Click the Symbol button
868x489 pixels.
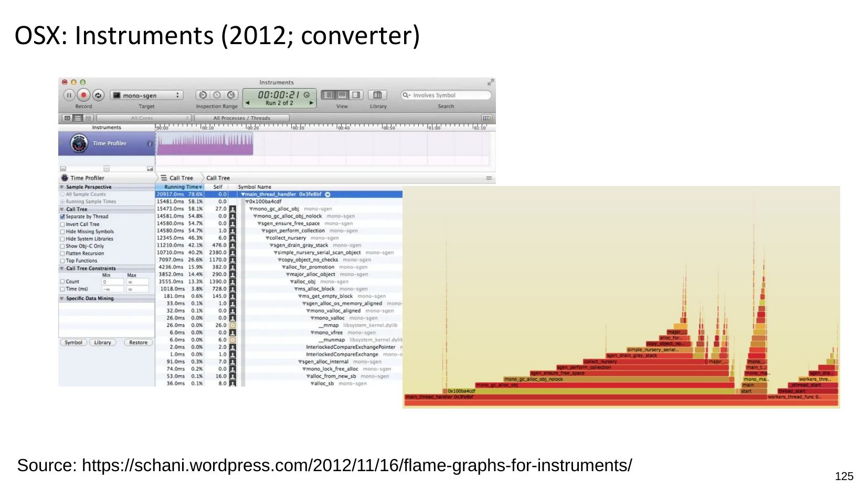click(73, 342)
